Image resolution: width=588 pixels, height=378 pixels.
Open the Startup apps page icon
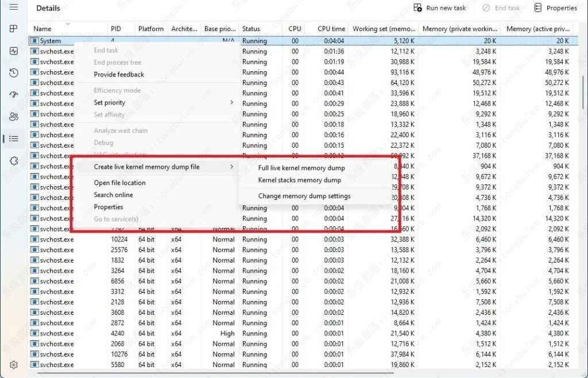[x=14, y=94]
